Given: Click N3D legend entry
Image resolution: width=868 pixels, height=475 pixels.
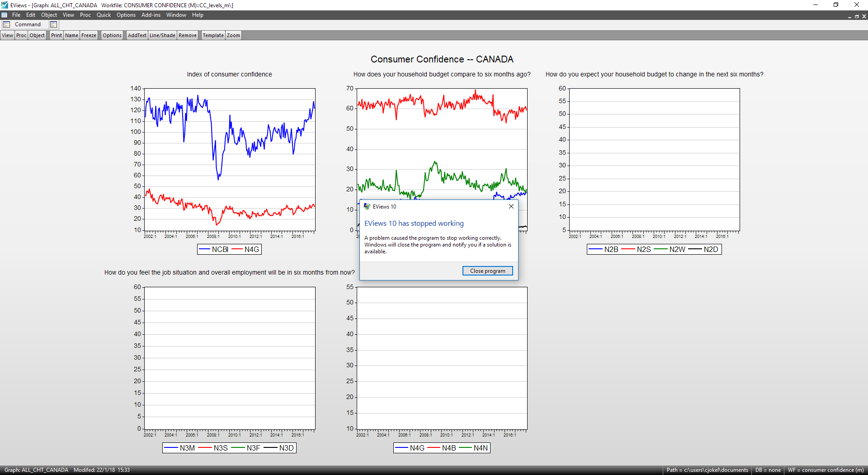Looking at the screenshot, I should (x=278, y=448).
